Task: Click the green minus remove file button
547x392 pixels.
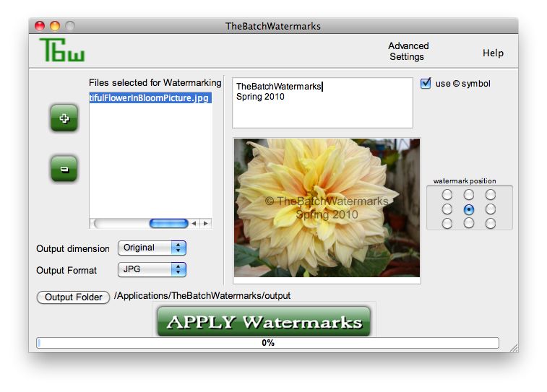Action: pos(64,169)
